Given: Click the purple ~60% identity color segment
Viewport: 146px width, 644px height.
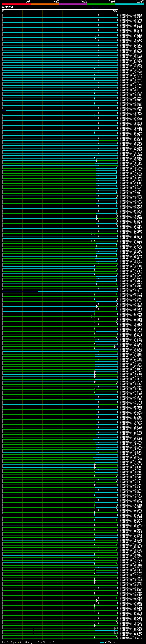Looking at the screenshot, I should 73,4.
